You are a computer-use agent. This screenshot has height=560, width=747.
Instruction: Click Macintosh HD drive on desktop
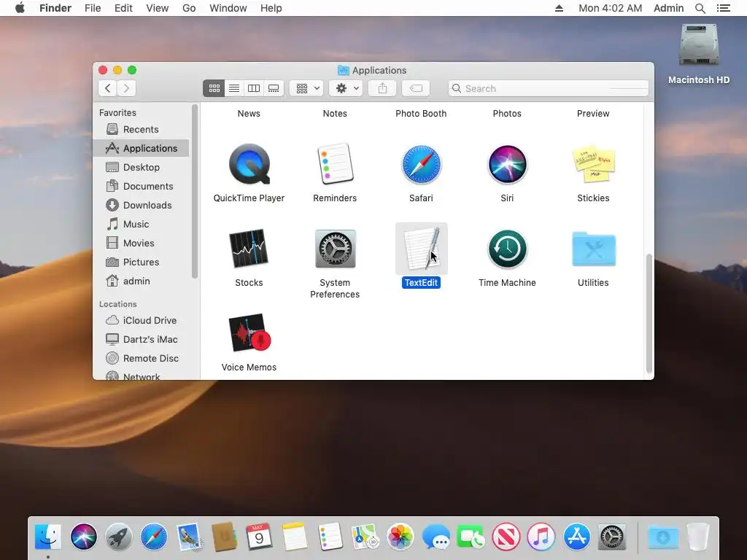698,46
